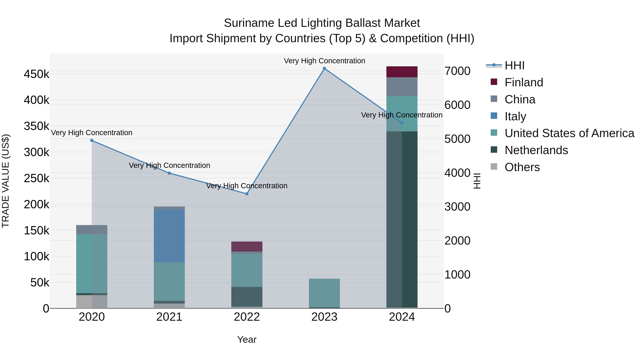Click the HHI data point for 2023
Screen dimensions: 644x362
click(324, 68)
